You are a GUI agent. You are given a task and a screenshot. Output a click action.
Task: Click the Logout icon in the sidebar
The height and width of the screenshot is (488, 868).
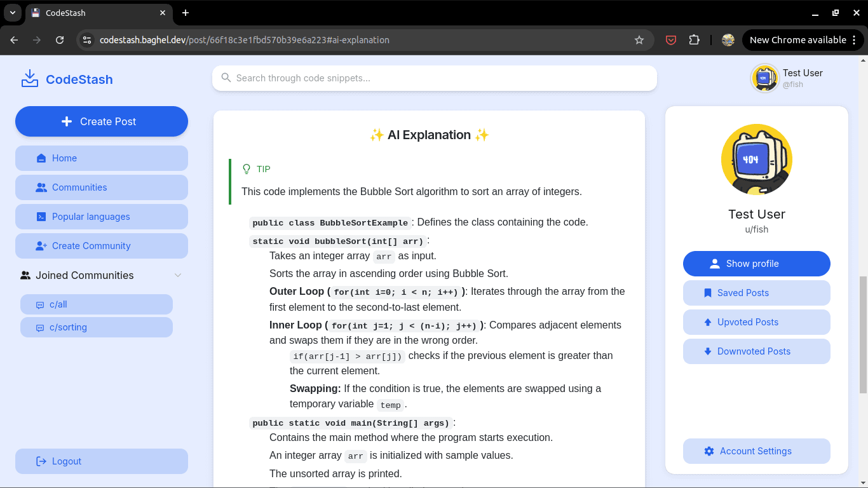[41, 461]
